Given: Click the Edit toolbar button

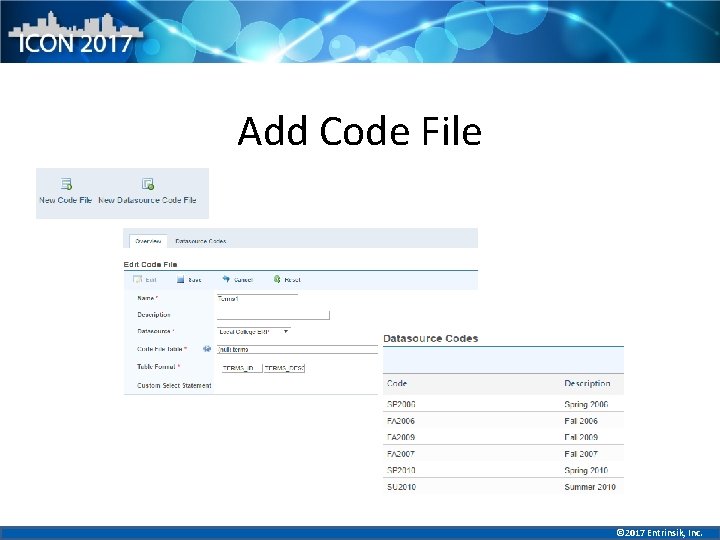Looking at the screenshot, I should (x=145, y=280).
